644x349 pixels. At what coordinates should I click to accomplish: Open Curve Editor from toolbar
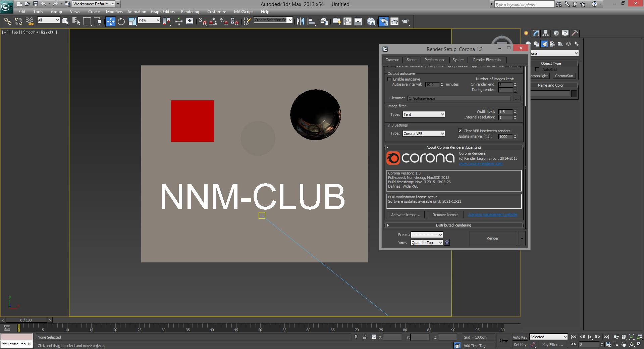[347, 21]
